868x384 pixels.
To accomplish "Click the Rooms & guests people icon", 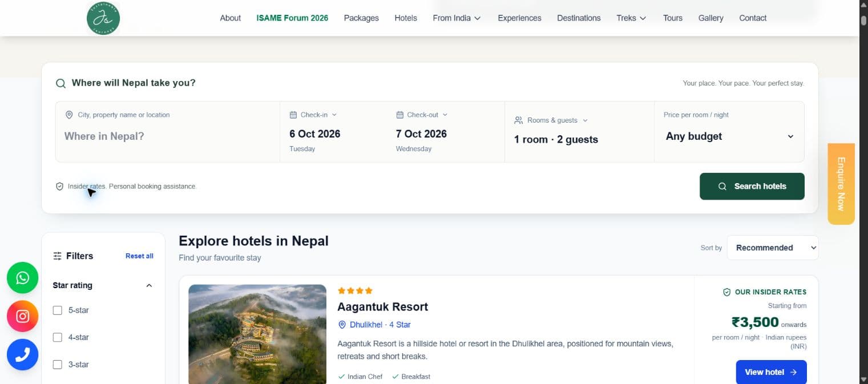I will (518, 120).
